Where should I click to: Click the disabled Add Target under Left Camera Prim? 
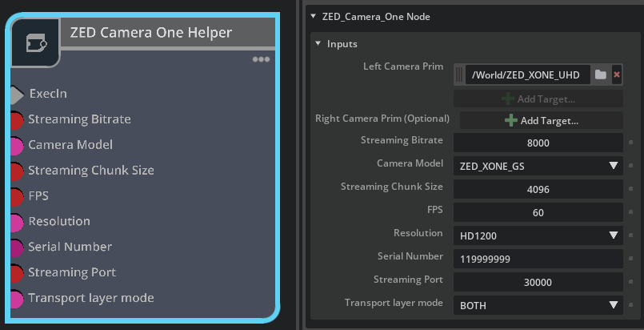click(x=538, y=99)
